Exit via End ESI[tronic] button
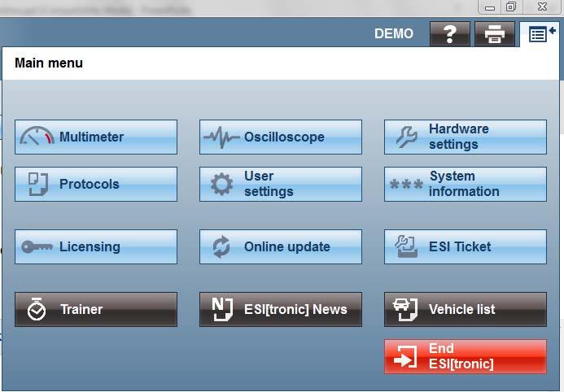The width and height of the screenshot is (564, 392). pyautogui.click(x=466, y=356)
